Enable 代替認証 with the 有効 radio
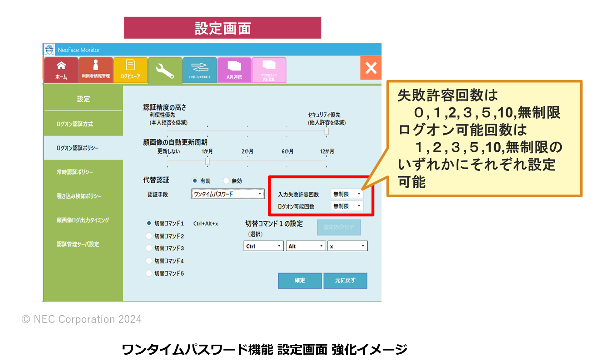 coord(195,181)
